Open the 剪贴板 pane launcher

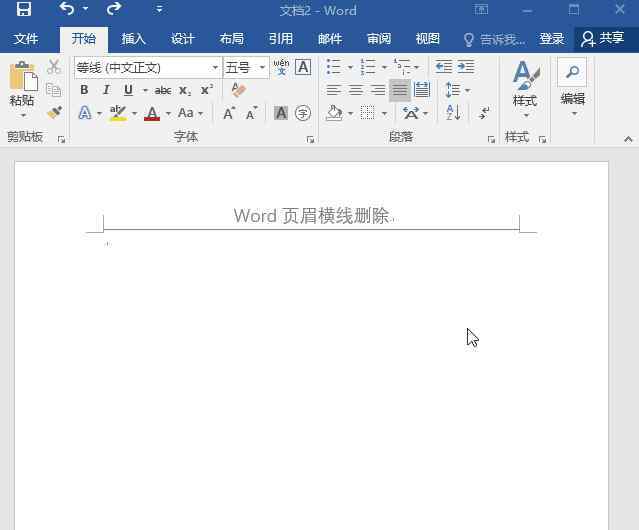click(x=61, y=140)
